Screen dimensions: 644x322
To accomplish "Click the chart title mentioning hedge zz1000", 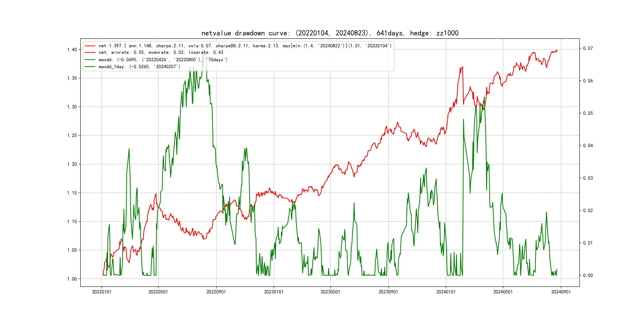I will [330, 33].
